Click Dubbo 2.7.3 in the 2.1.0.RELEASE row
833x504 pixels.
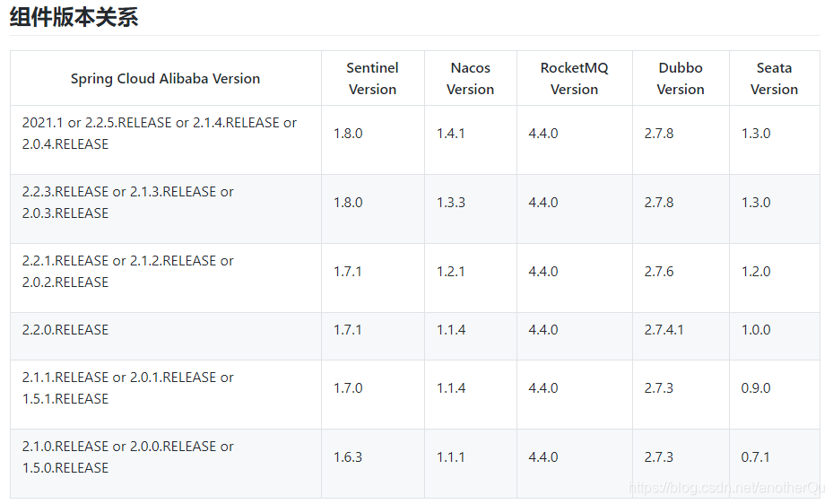681,464
